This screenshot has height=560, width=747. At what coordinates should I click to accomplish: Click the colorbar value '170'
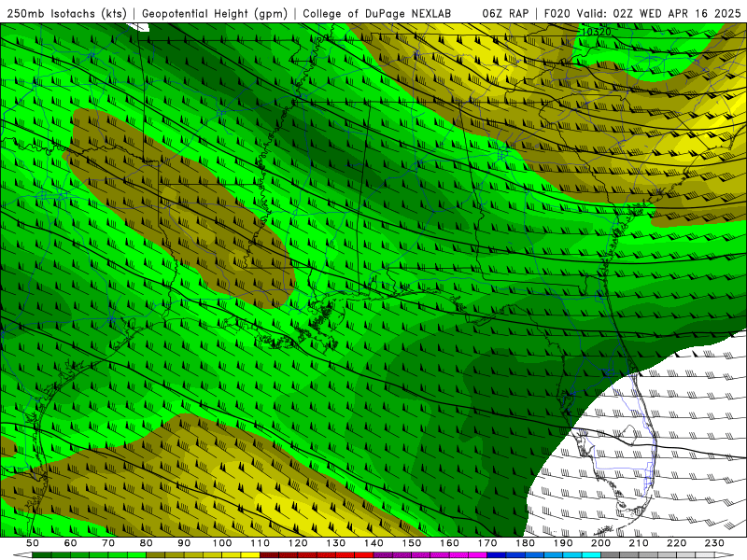[x=487, y=543]
